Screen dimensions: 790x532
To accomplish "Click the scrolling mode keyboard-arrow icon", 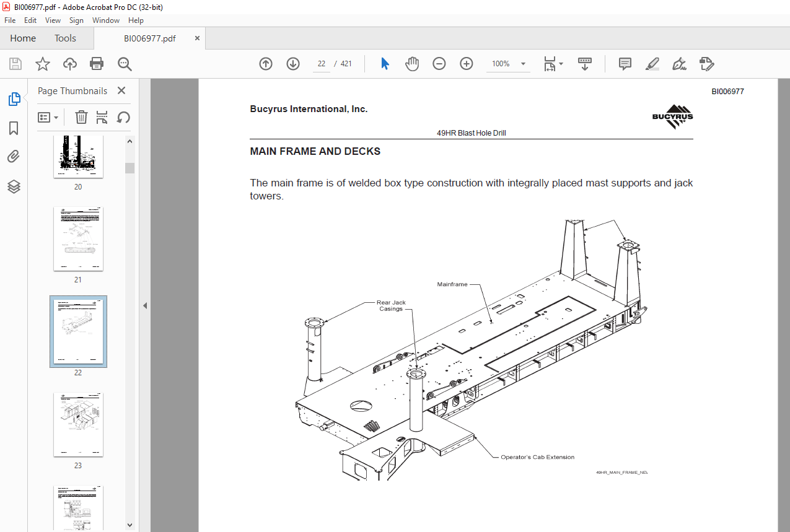I will coord(585,64).
